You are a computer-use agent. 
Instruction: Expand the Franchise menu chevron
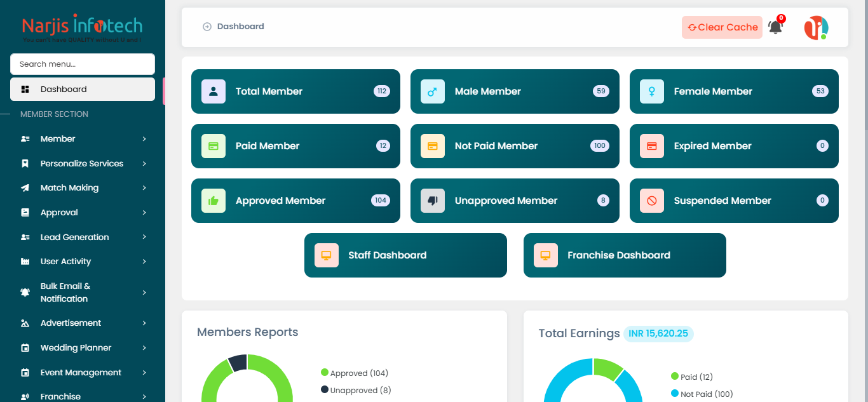coord(144,397)
